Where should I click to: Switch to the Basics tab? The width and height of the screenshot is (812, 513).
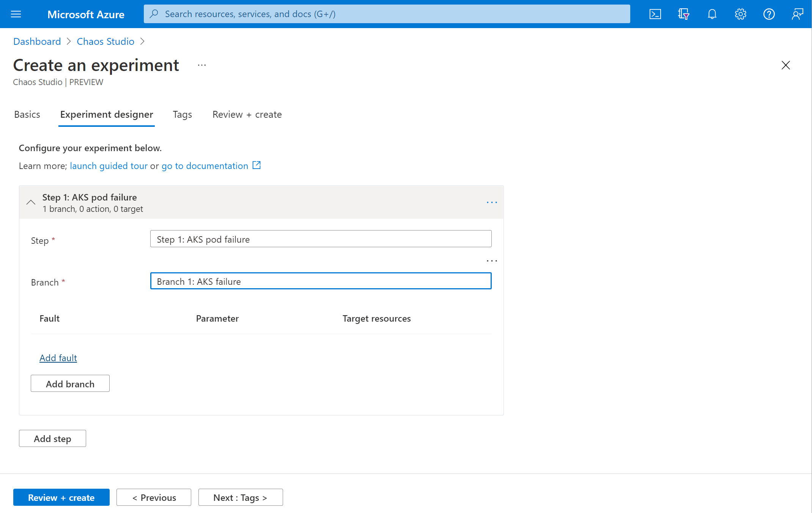point(27,114)
